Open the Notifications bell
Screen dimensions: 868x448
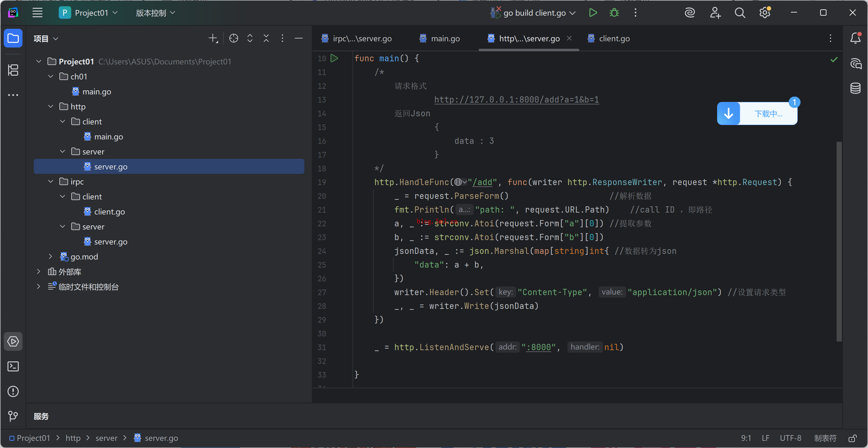click(856, 38)
